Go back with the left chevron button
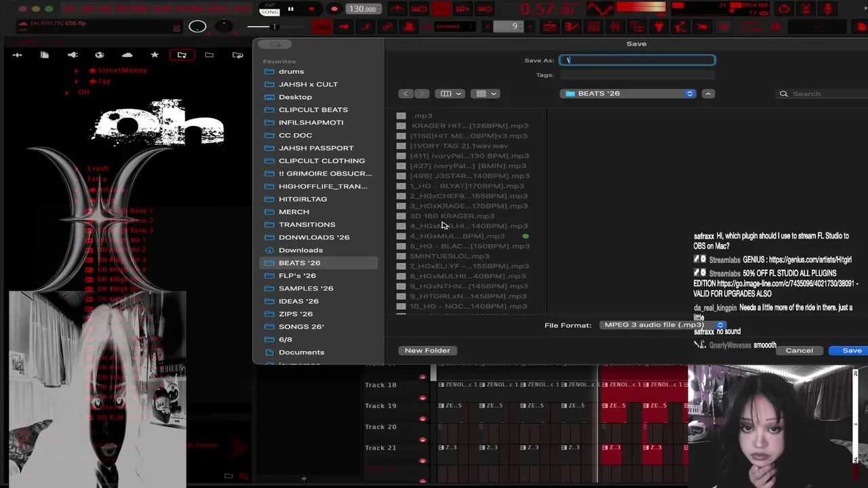 [x=406, y=94]
